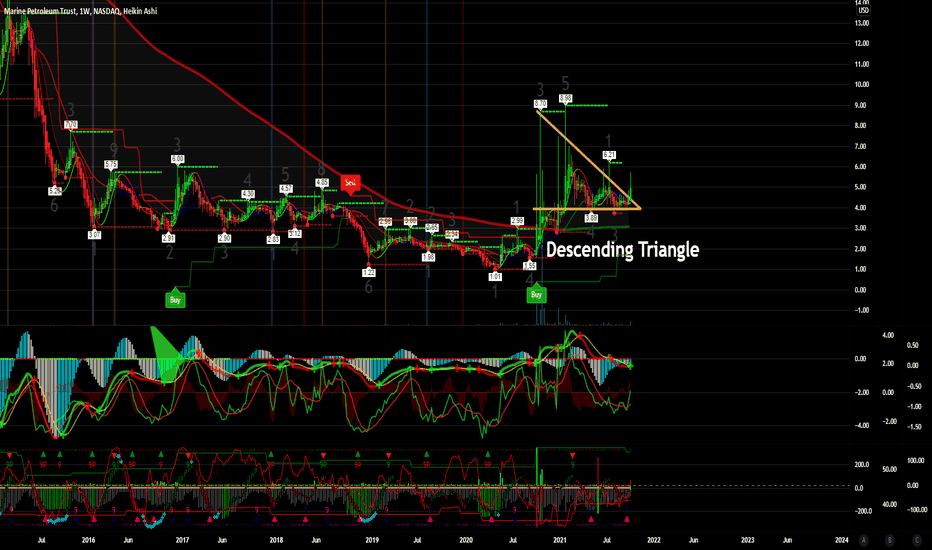Toggle auto scale with the A button
Viewport: 932px width, 550px height.
tap(864, 540)
